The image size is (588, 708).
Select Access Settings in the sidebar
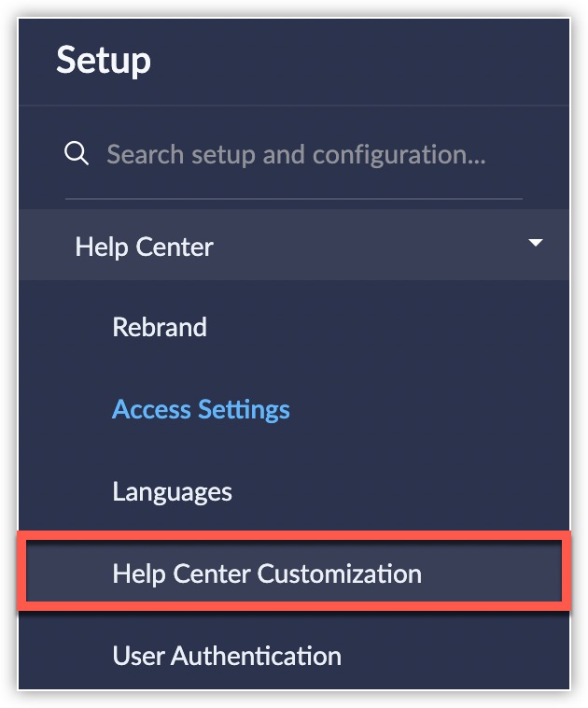click(201, 409)
